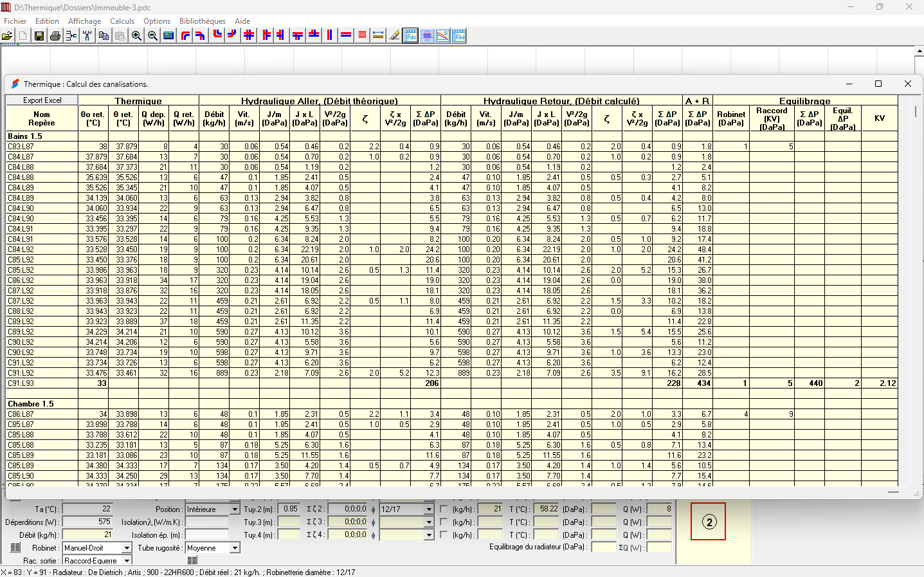Open the Bibliothèques menu
The height and width of the screenshot is (577, 924).
click(203, 21)
